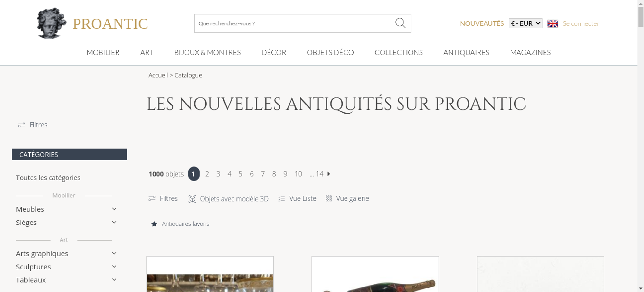Expand the Sièges category chevron
Viewport: 644px width, 292px height.
[x=114, y=222]
